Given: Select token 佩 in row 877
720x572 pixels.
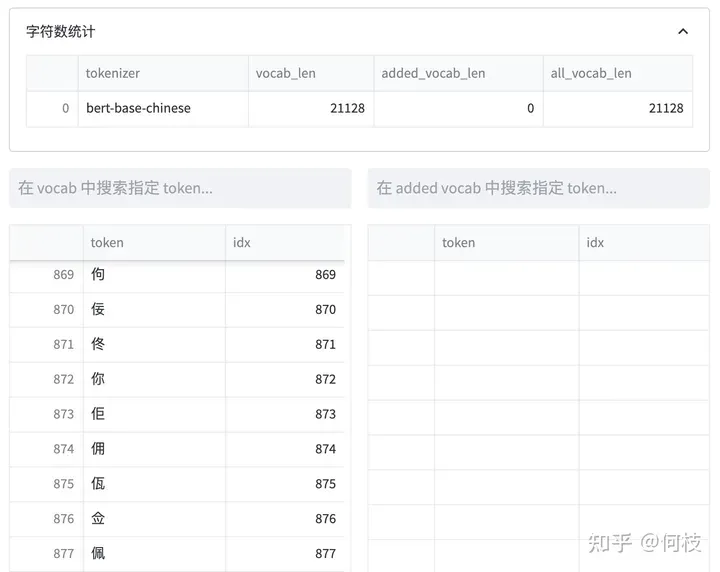Looking at the screenshot, I should tap(154, 554).
